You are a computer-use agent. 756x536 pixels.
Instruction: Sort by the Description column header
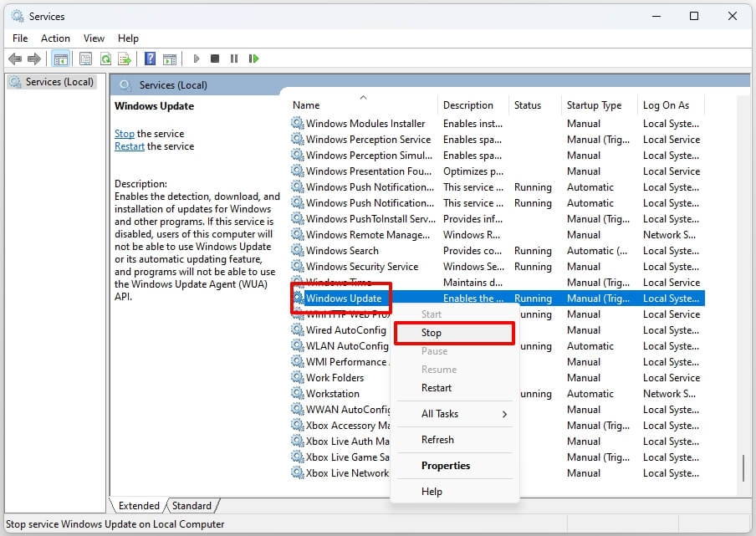(x=474, y=105)
